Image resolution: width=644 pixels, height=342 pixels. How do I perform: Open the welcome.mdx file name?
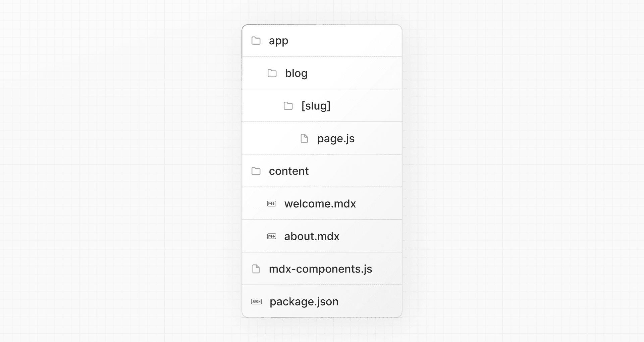[320, 204]
